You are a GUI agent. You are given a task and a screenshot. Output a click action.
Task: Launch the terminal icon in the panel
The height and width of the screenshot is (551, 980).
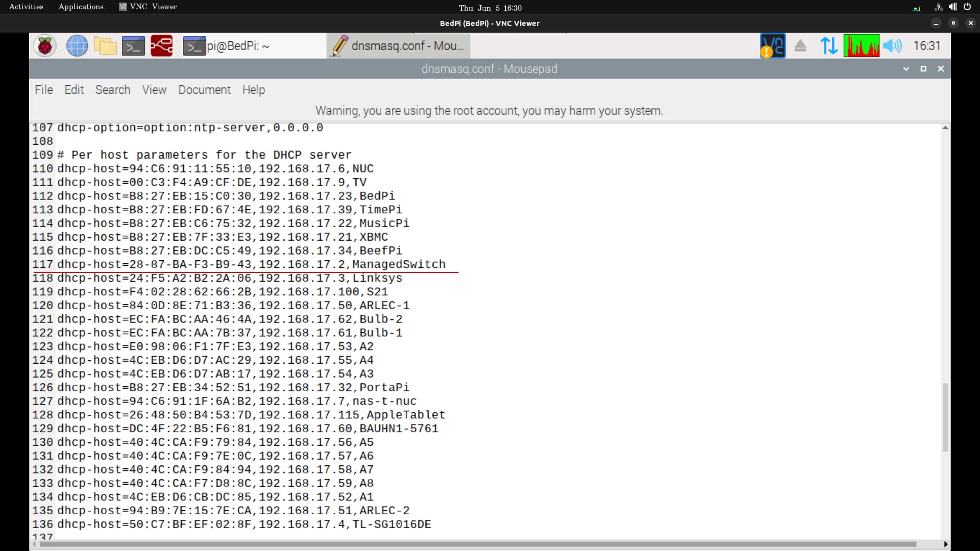pos(133,46)
